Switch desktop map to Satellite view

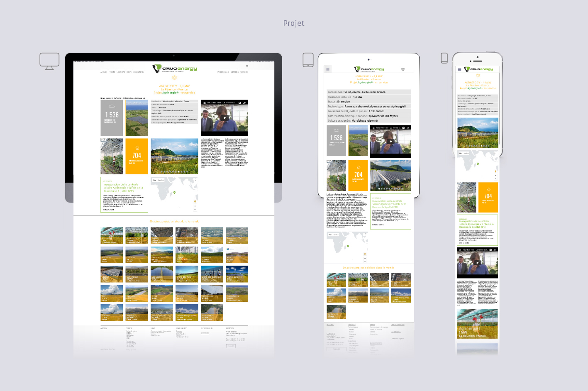pos(161,180)
